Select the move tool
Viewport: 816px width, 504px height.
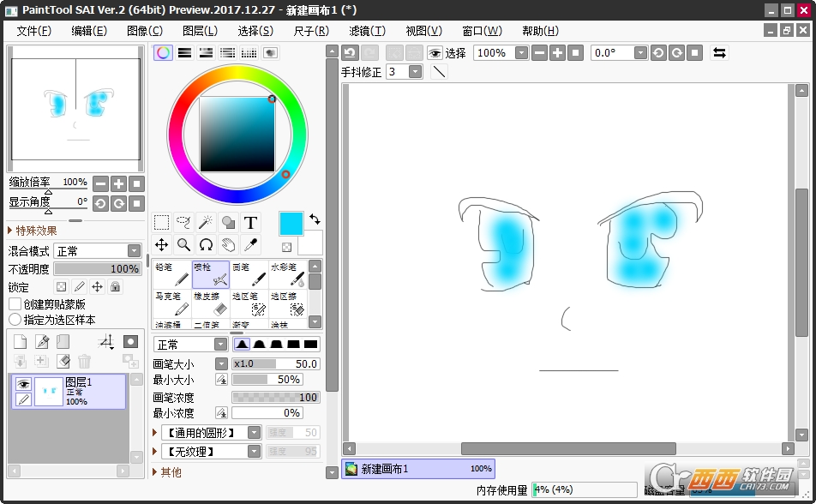click(161, 244)
